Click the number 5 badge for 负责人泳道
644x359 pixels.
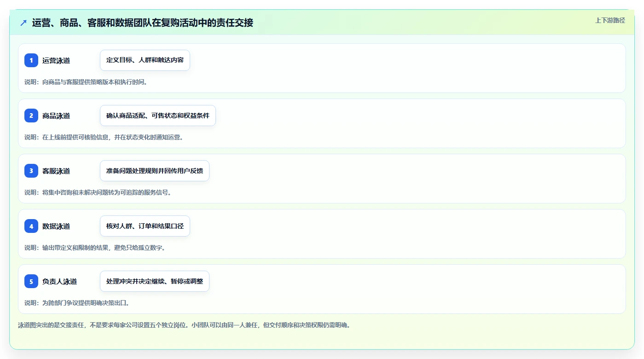(x=31, y=281)
